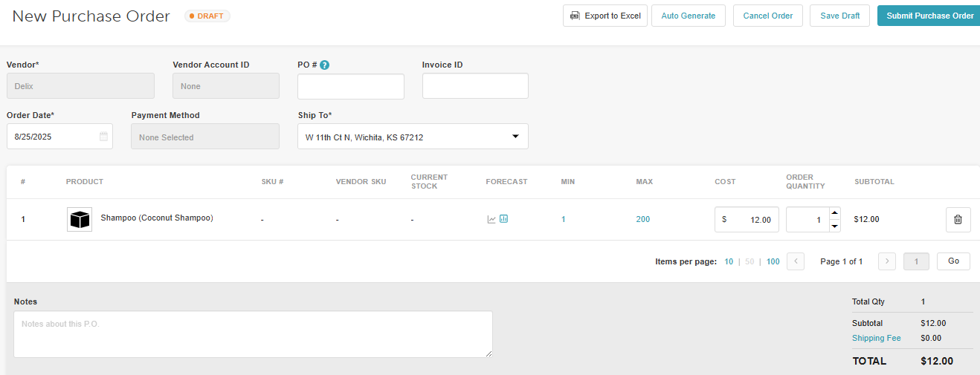Viewport: 980px width, 375px height.
Task: Submit the purchase order
Action: [929, 16]
